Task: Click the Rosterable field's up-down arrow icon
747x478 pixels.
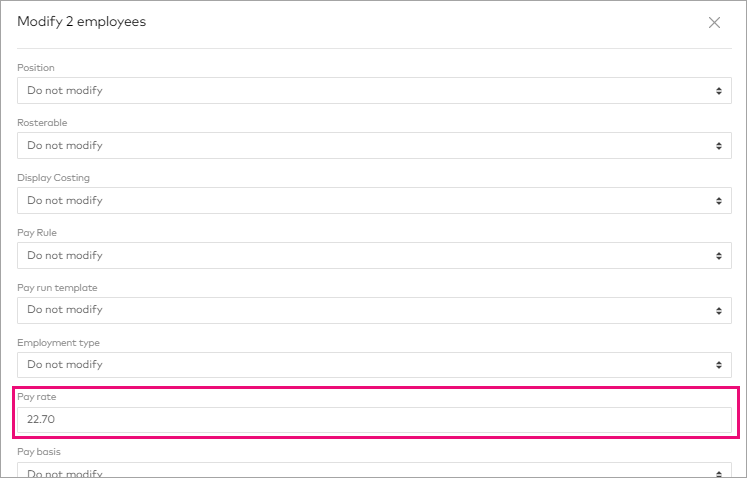Action: [x=718, y=146]
